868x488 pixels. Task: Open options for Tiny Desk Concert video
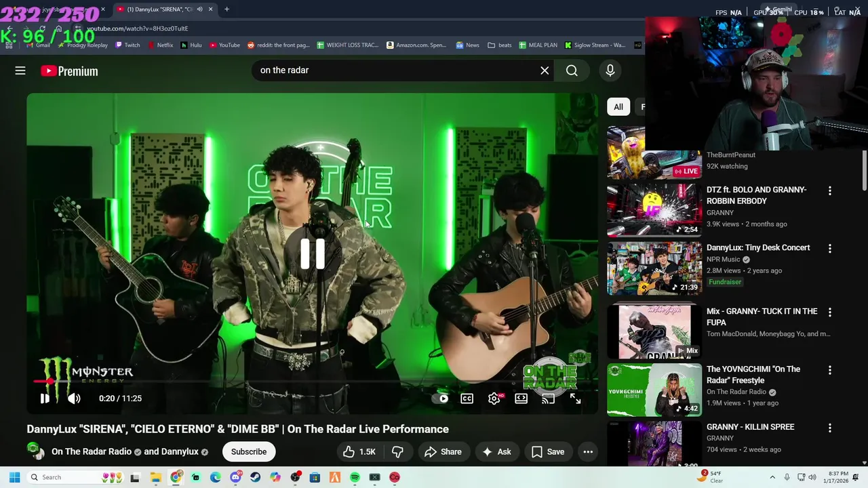[829, 249]
